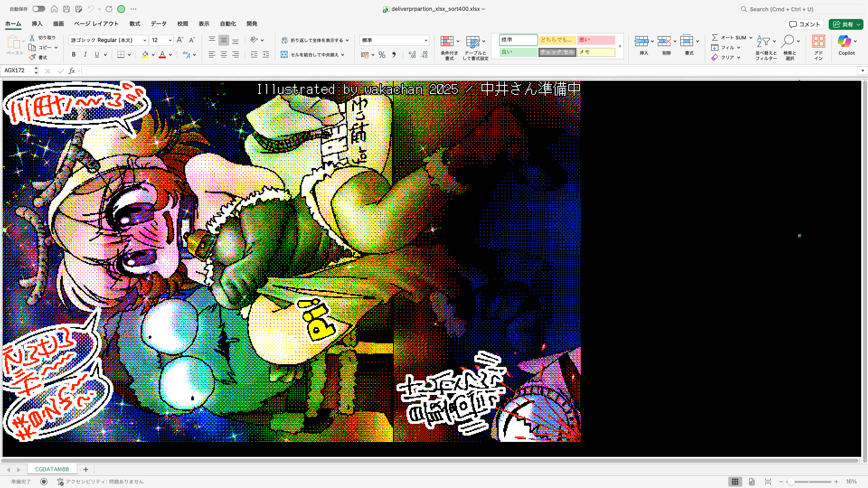Open the font name dropdown

click(108, 40)
